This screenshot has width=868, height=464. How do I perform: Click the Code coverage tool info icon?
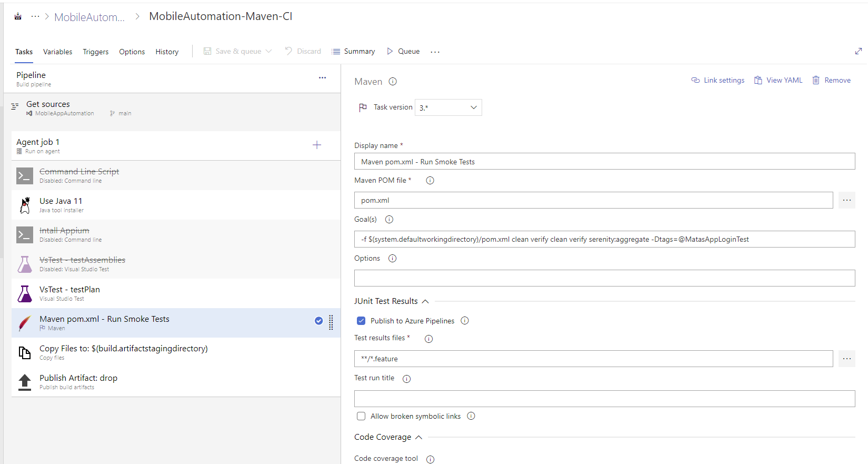[x=430, y=459]
